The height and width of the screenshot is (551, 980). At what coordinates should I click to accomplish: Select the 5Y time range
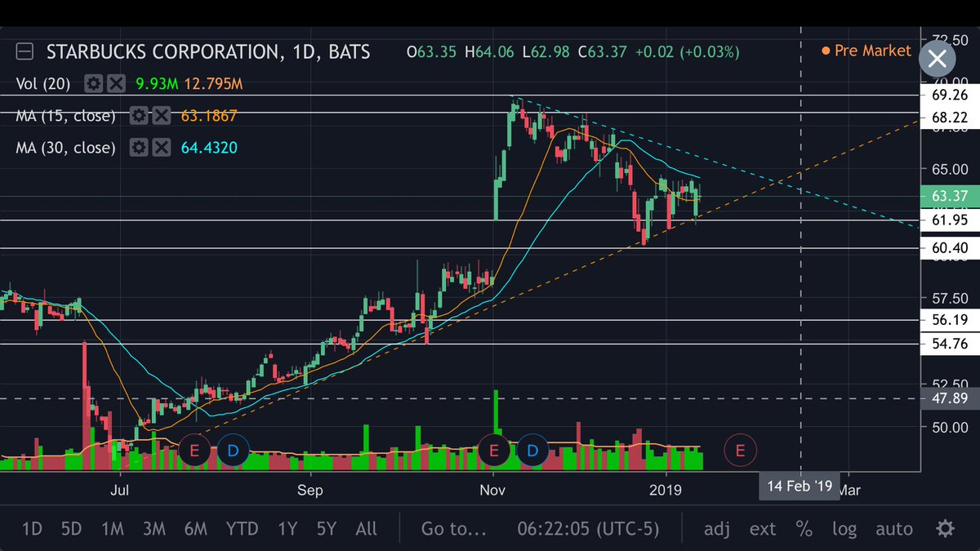click(x=326, y=529)
